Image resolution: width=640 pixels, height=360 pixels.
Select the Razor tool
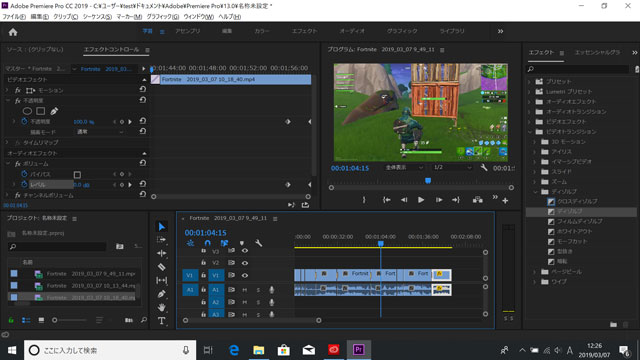point(162,267)
